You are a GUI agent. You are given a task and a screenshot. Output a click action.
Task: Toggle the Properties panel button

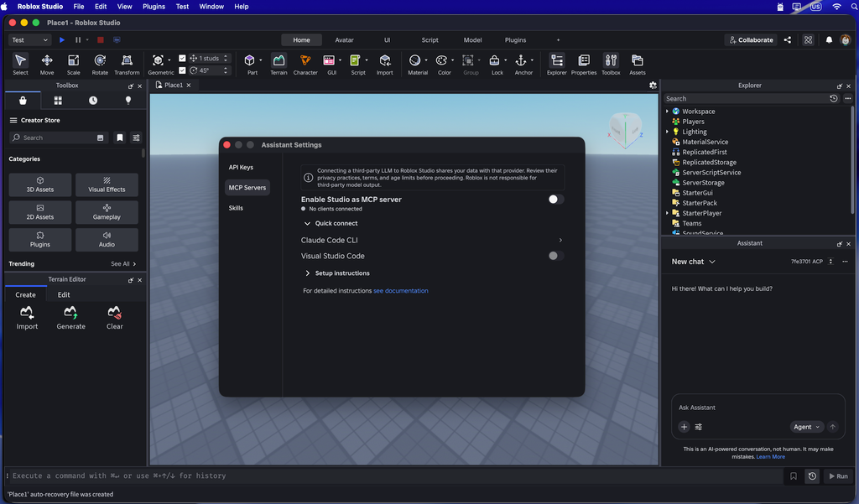(x=584, y=64)
